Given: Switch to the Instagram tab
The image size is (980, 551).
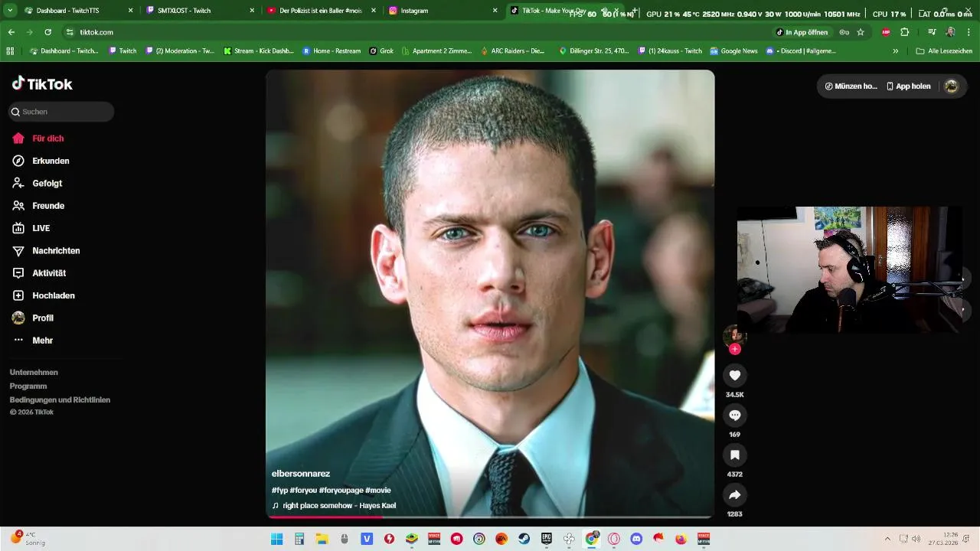Looking at the screenshot, I should point(443,11).
